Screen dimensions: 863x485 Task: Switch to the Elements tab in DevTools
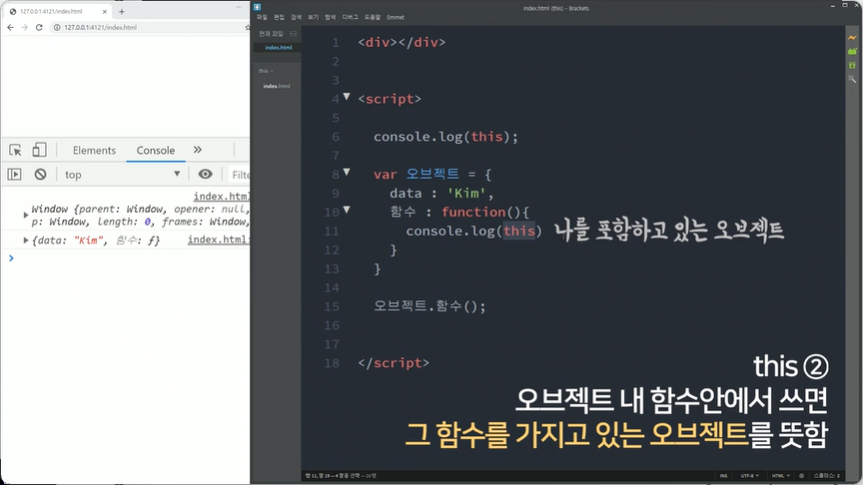pyautogui.click(x=94, y=150)
